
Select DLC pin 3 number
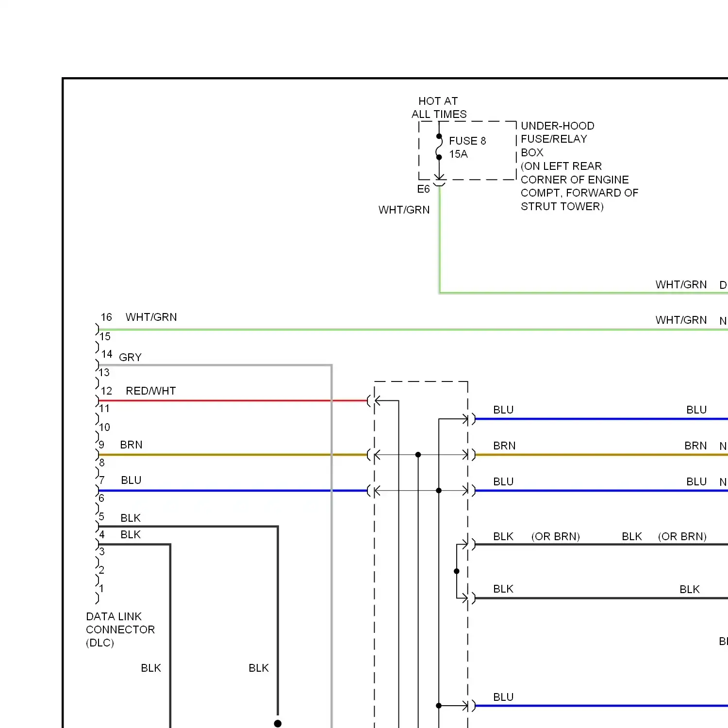tap(102, 552)
